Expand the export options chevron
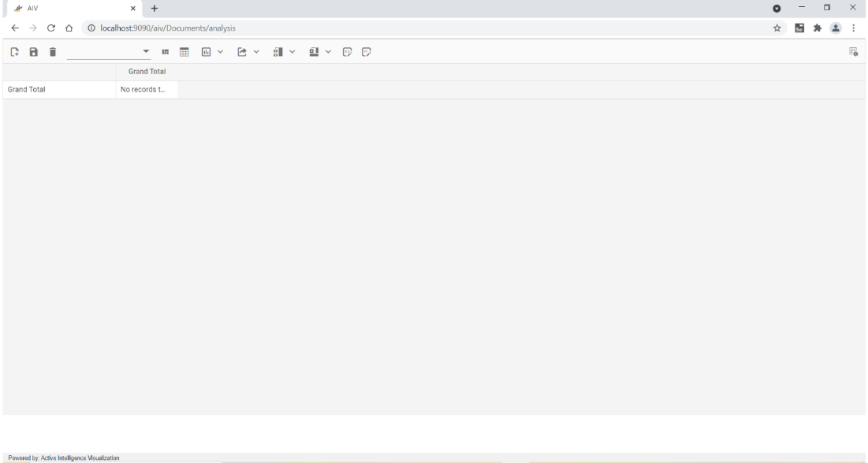The width and height of the screenshot is (868, 463). point(256,52)
